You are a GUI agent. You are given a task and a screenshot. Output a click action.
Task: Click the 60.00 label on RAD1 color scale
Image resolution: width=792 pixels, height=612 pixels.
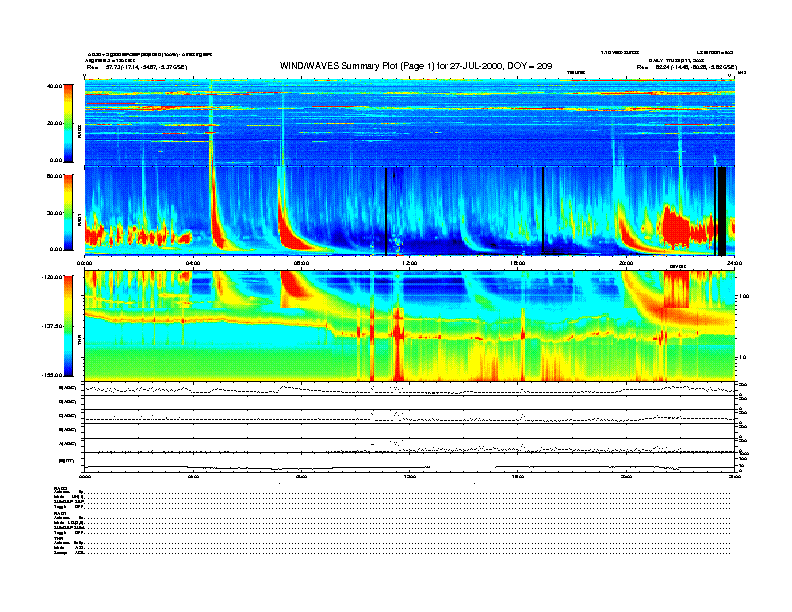pyautogui.click(x=54, y=176)
